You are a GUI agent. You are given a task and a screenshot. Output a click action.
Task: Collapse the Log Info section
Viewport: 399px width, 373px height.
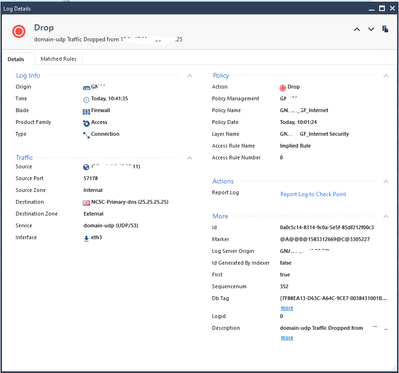(190, 76)
